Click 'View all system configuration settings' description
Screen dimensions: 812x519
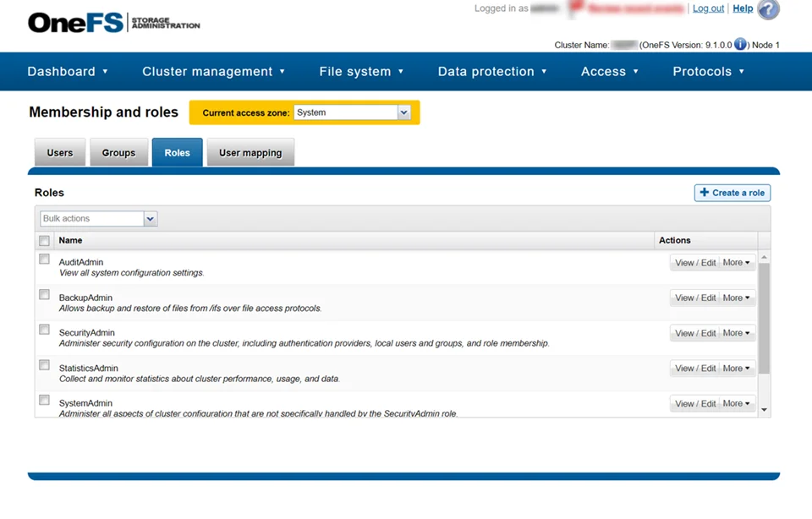pos(132,273)
